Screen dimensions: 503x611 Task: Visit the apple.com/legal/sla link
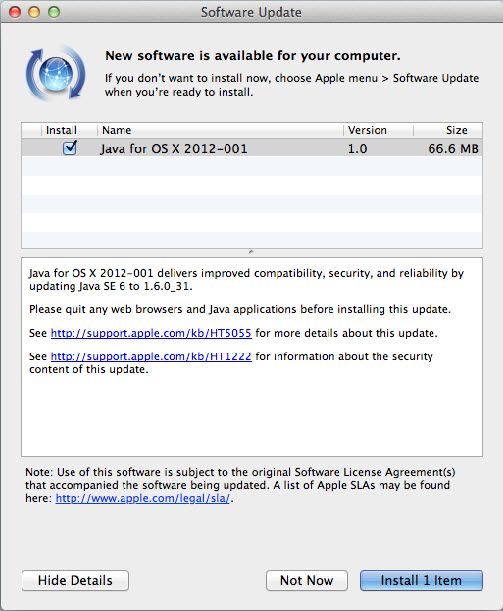click(x=143, y=498)
